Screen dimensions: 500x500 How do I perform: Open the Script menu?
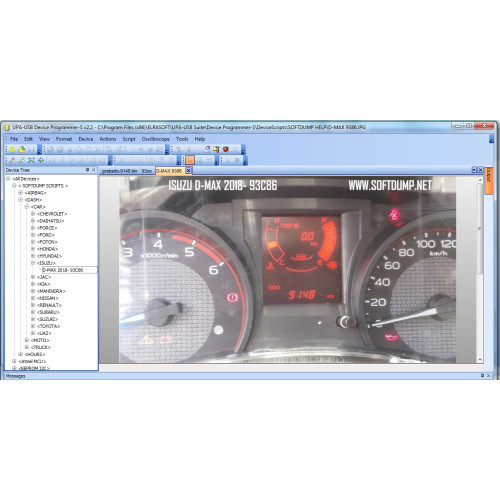point(129,139)
